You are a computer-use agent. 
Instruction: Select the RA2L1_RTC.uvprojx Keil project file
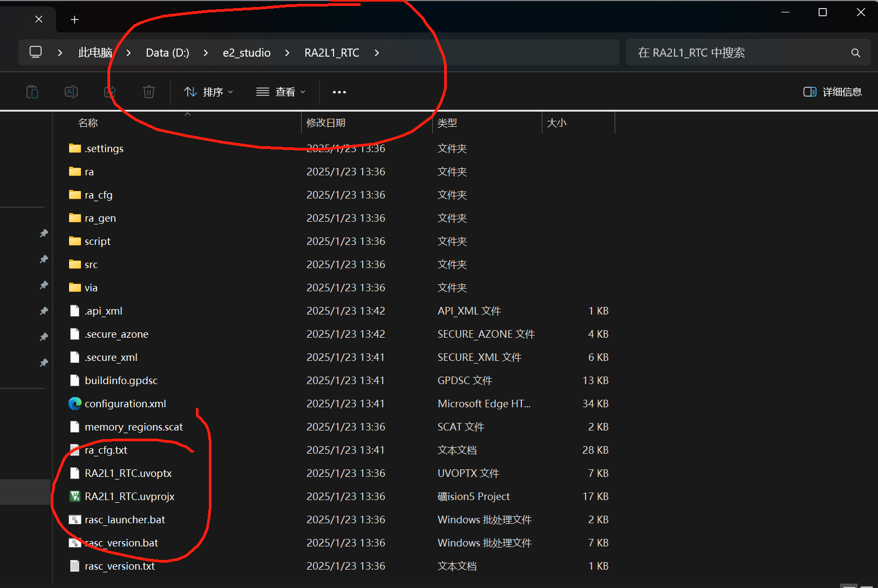130,496
